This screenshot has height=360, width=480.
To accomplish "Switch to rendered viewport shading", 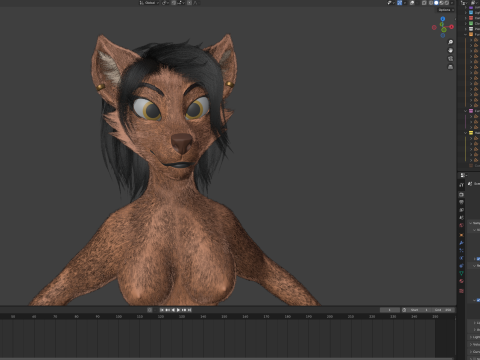I will (x=447, y=3).
